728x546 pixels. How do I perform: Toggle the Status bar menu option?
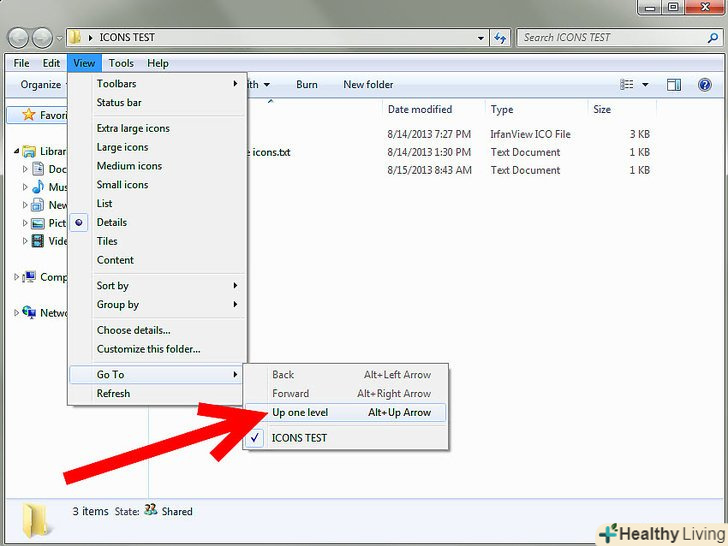(119, 103)
